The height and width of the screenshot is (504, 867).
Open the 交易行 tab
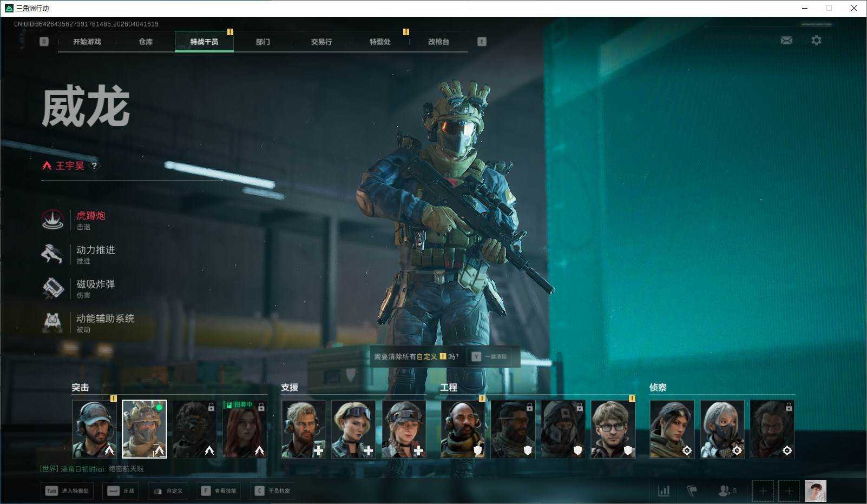pos(321,42)
